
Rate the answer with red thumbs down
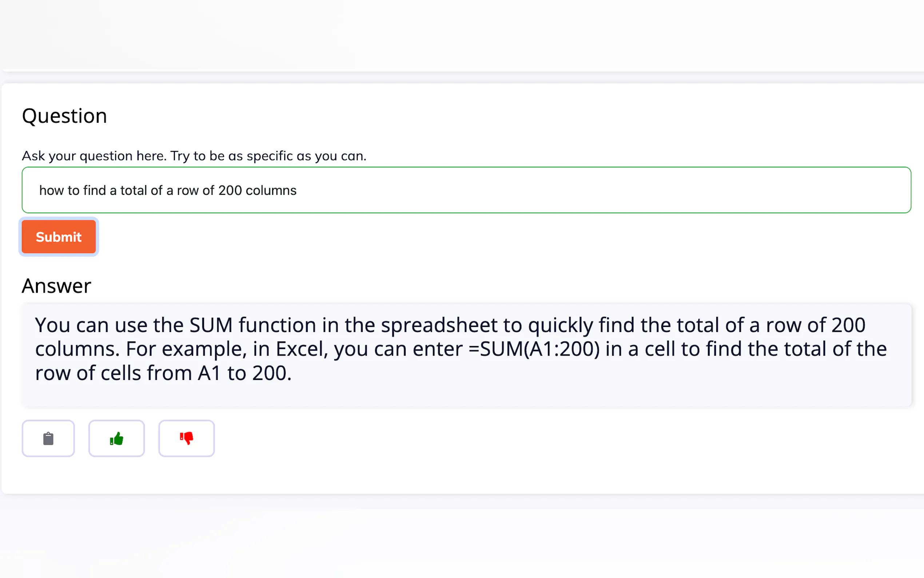pos(186,439)
